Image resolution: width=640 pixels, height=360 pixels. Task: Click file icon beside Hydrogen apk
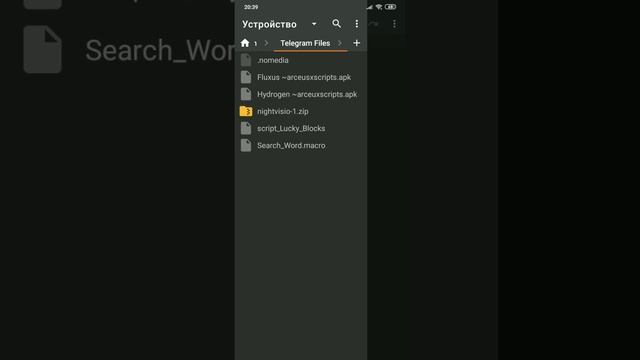click(x=246, y=94)
